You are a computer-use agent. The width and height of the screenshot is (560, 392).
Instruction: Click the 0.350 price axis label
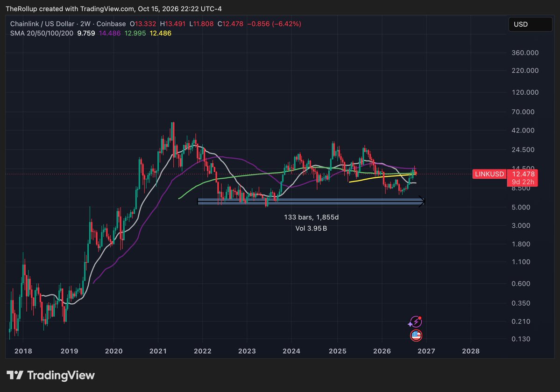(521, 303)
